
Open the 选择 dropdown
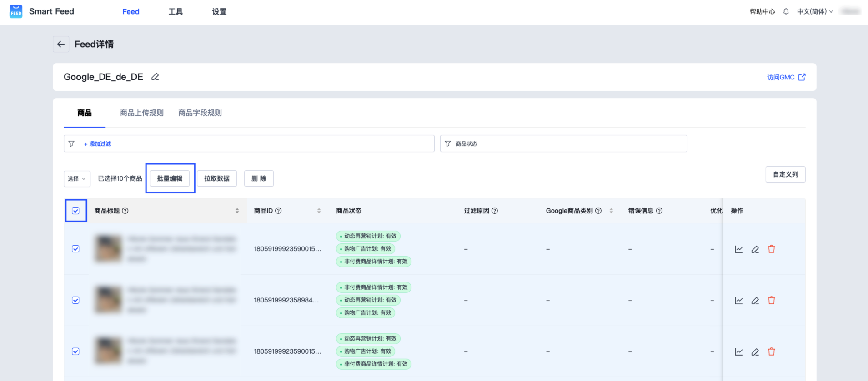point(77,178)
